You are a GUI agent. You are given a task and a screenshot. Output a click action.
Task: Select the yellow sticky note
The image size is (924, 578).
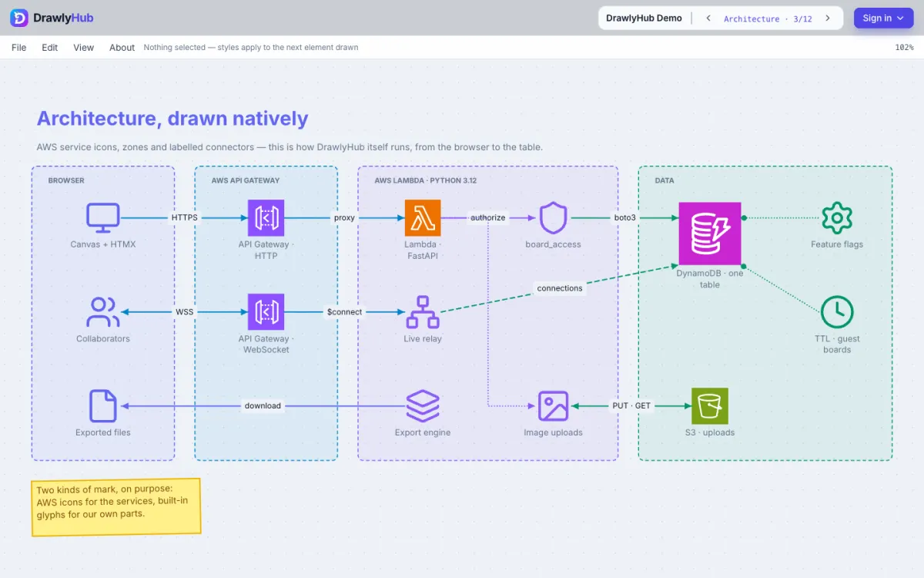116,507
